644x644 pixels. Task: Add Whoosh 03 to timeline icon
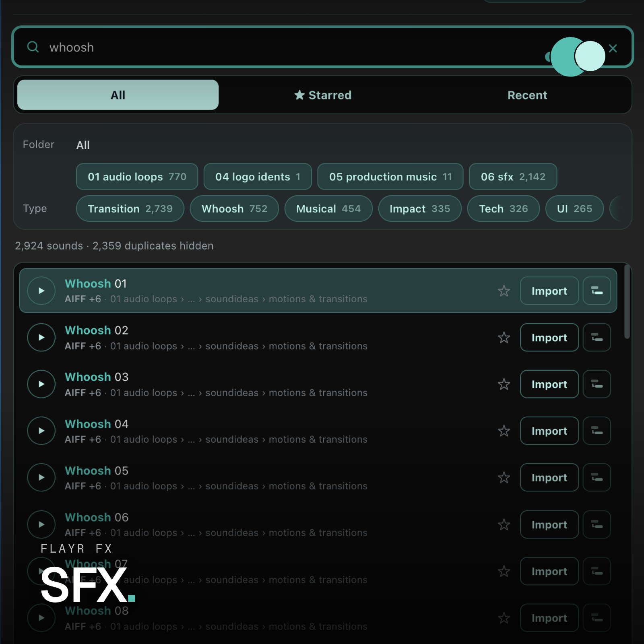click(x=597, y=384)
